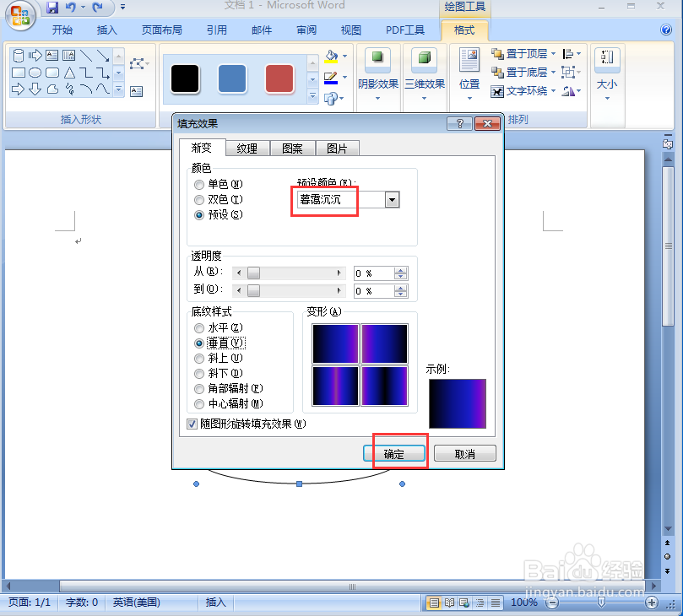The width and height of the screenshot is (683, 616).
Task: Select the top-left gradient variant thumbnail
Action: (335, 343)
